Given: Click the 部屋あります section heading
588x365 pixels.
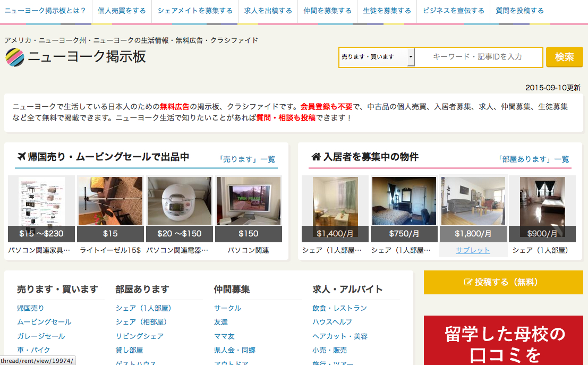Looking at the screenshot, I should point(142,289).
